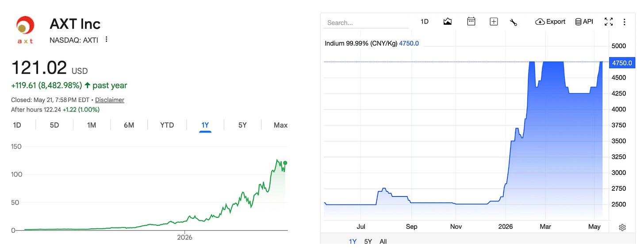Open the Disclaimer link
This screenshot has width=644, height=250.
[110, 100]
